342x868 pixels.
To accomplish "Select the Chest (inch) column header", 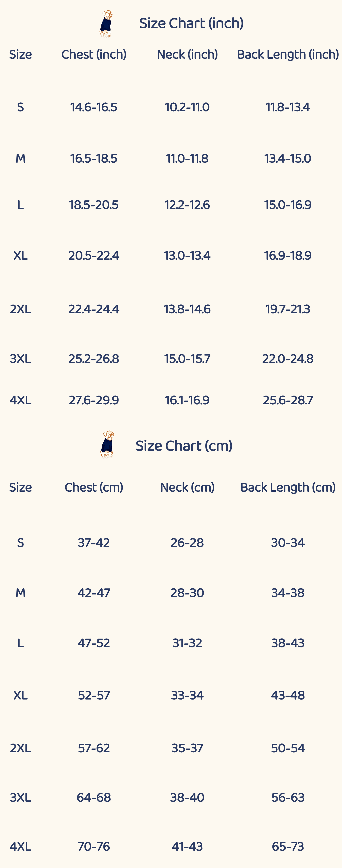I will point(94,54).
